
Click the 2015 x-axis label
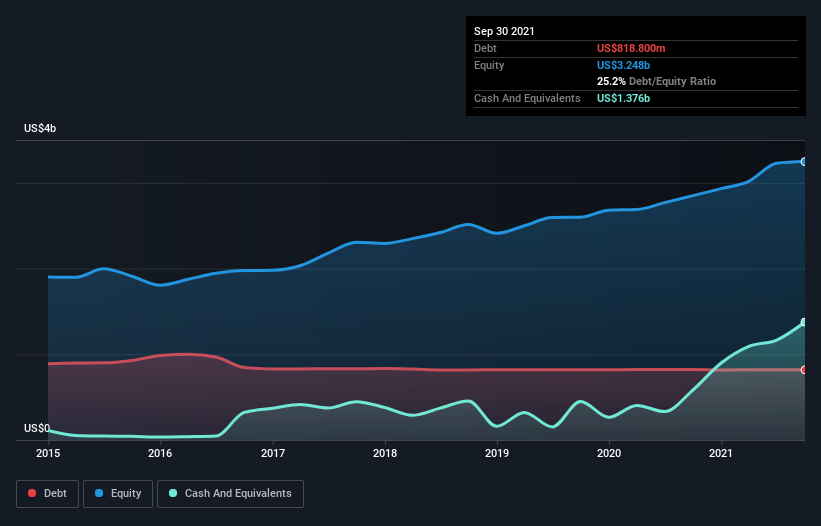click(x=48, y=453)
